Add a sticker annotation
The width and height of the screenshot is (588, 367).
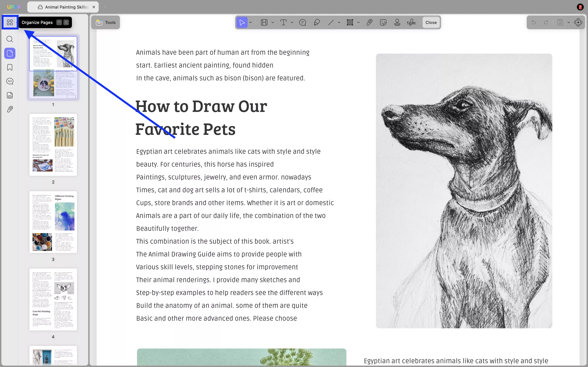(x=383, y=22)
